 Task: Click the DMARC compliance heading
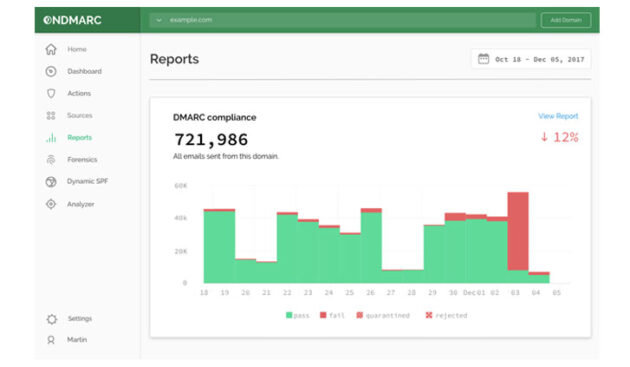coord(215,117)
